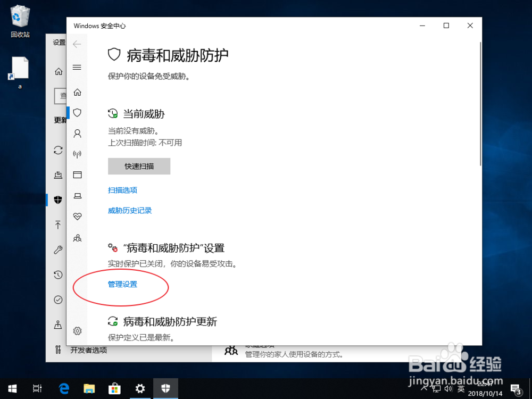Open the 威胁历史记录 link

(130, 210)
